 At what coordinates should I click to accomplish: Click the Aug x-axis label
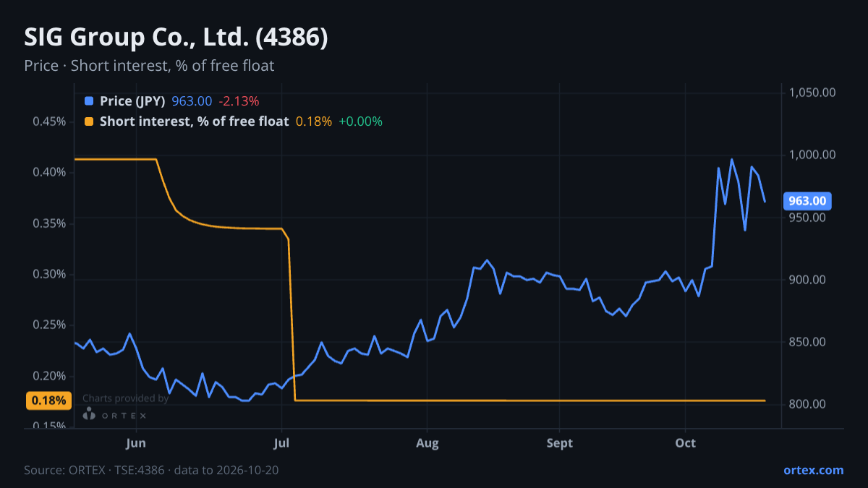click(427, 442)
